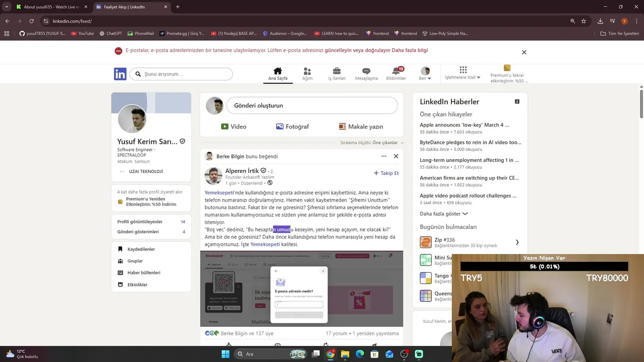Switch to 'About yusufii55' Kick tab

[x=51, y=7]
